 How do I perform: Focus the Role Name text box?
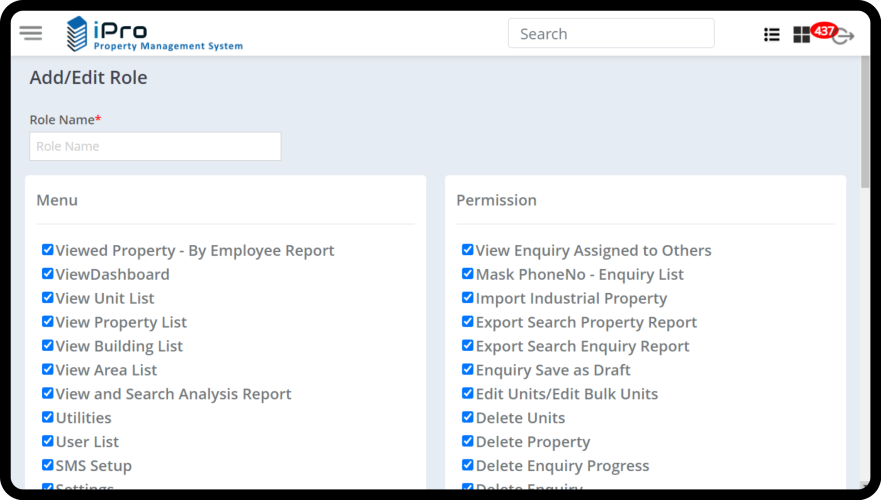(x=155, y=146)
